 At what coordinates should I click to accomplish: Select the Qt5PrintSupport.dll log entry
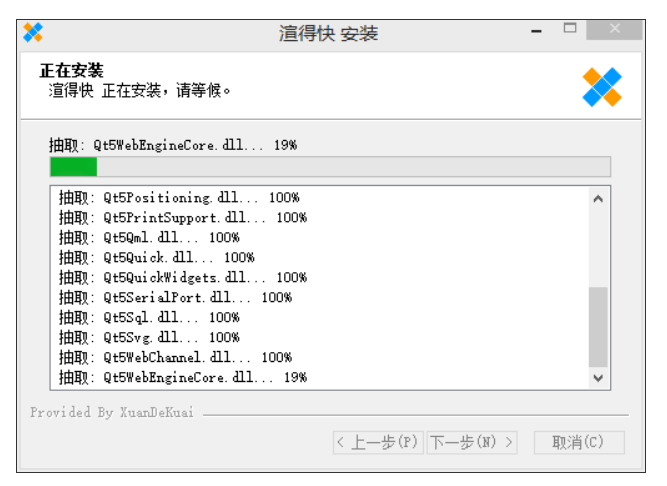(x=182, y=218)
